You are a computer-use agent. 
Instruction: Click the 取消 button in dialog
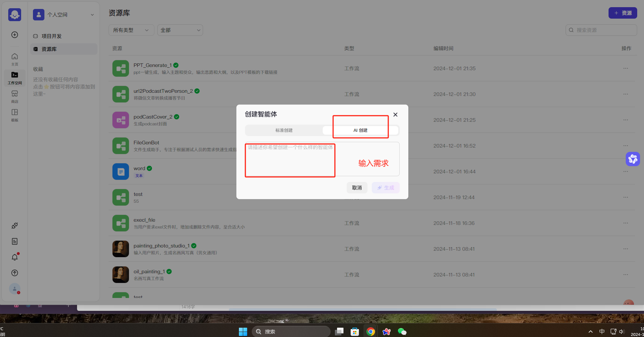357,188
